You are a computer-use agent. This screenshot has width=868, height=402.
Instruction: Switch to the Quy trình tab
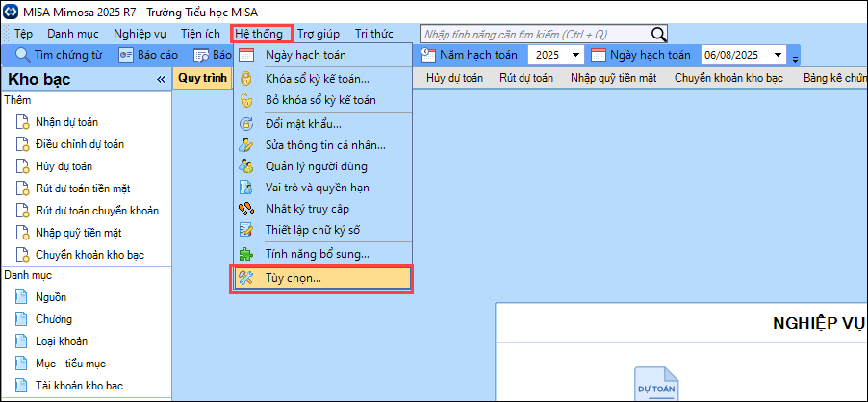click(x=203, y=78)
